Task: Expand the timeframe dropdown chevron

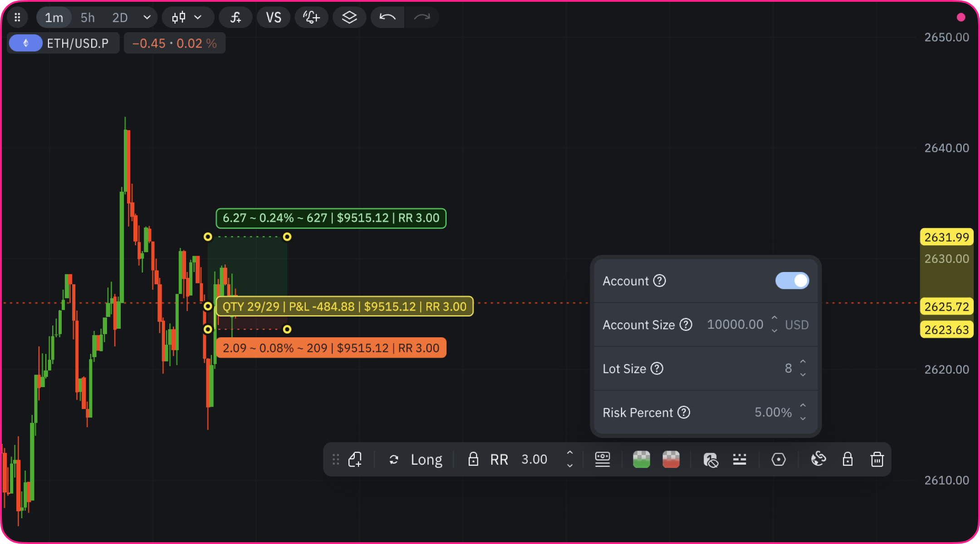Action: click(147, 18)
